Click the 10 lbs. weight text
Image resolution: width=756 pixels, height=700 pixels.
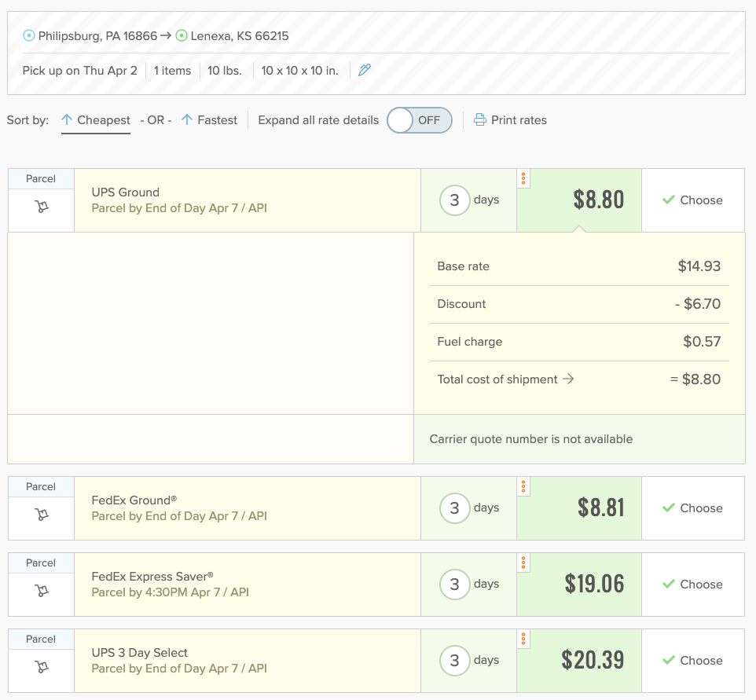click(x=225, y=71)
